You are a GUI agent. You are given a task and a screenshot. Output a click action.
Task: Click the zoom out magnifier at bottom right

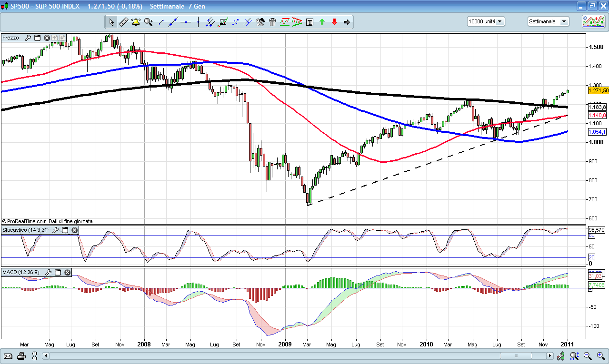coord(588,356)
